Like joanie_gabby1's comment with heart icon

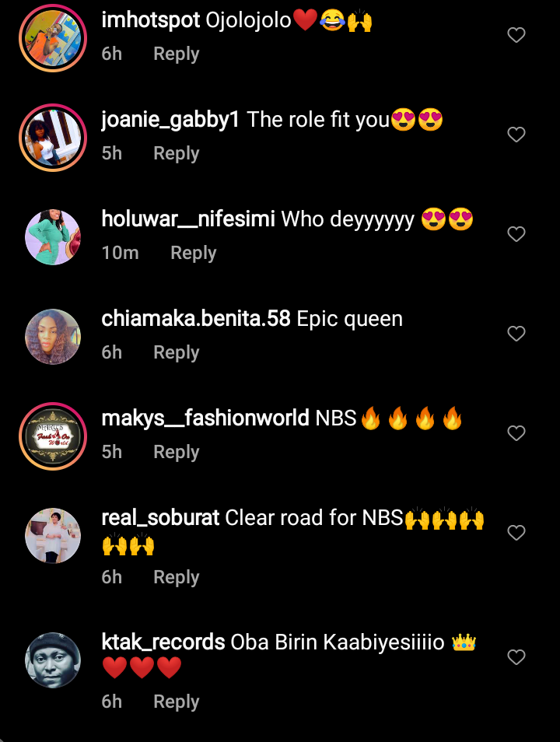pos(516,135)
